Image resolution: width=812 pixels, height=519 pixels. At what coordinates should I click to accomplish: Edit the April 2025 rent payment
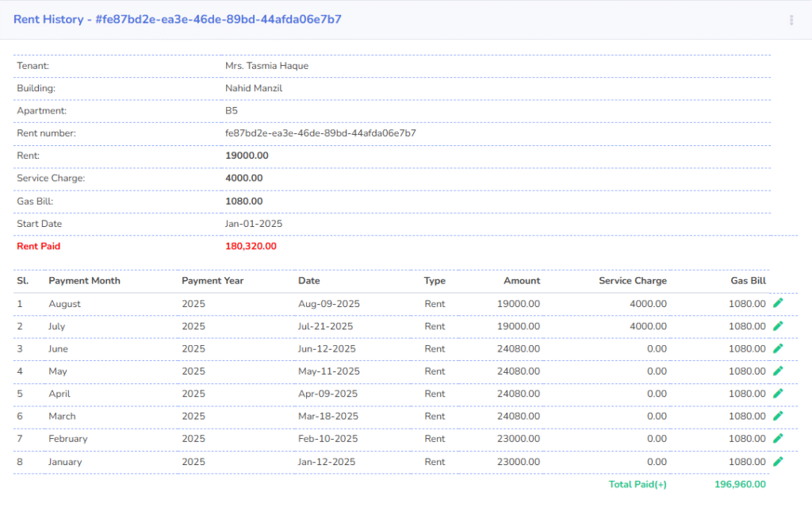coord(778,394)
